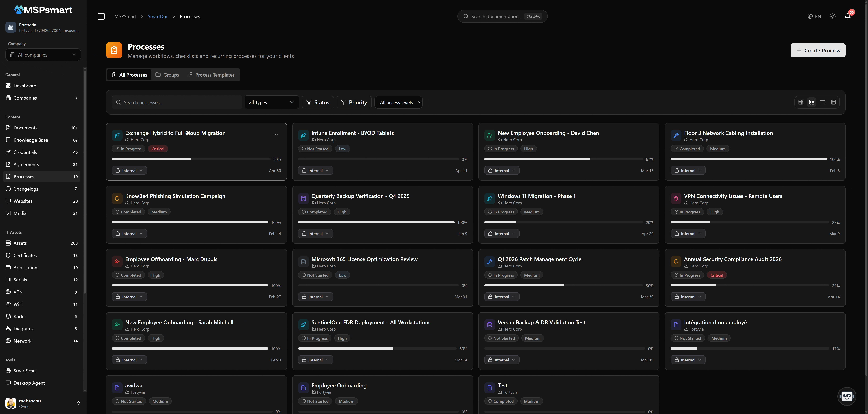The image size is (868, 414).
Task: Expand the all Types dropdown
Action: [271, 102]
